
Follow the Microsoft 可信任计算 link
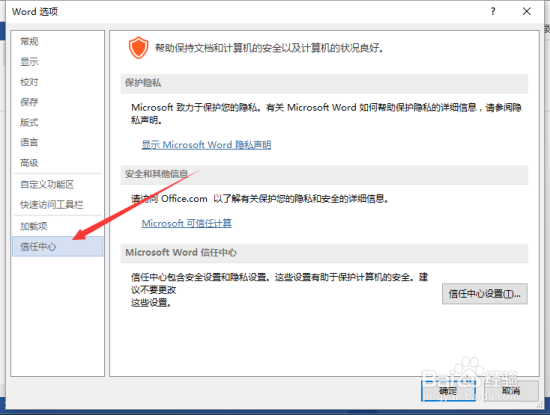point(187,223)
